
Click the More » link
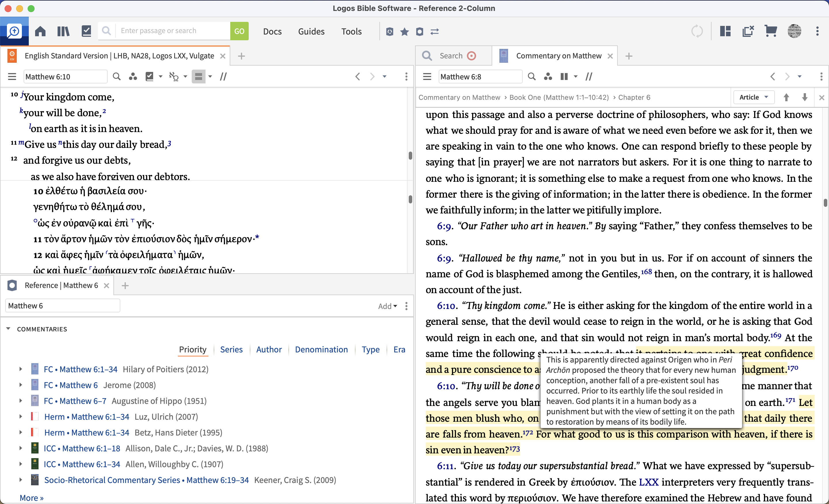(x=32, y=498)
